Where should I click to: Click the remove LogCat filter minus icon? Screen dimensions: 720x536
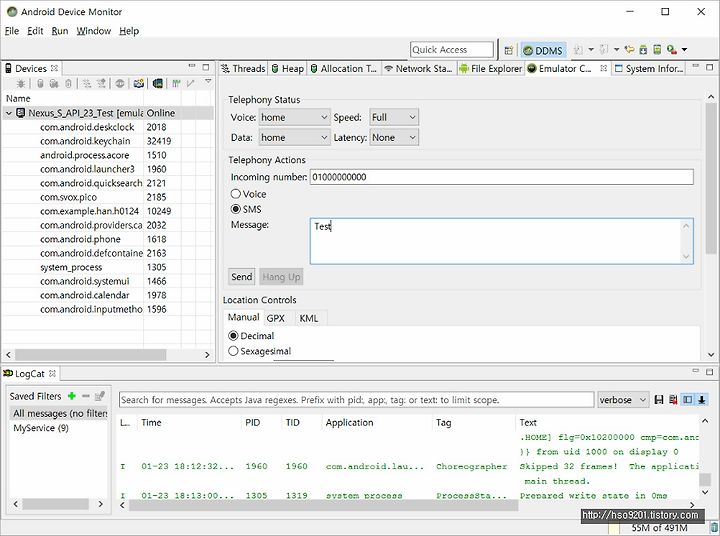85,395
